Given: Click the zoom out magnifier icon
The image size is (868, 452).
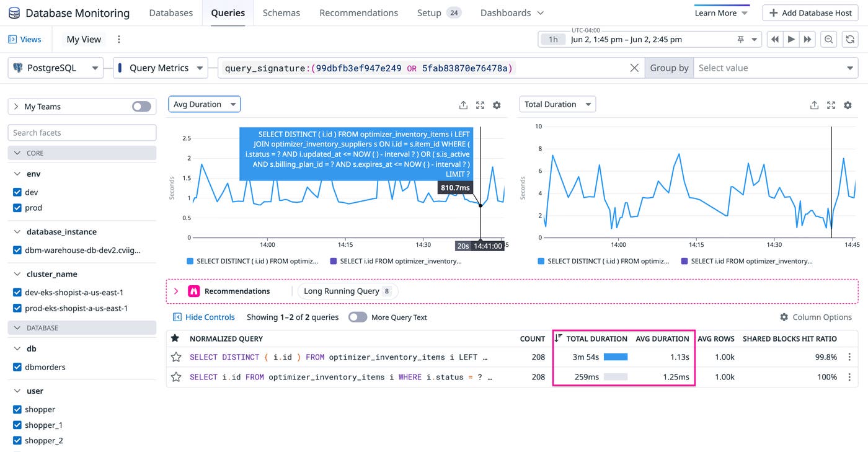Looking at the screenshot, I should point(828,39).
